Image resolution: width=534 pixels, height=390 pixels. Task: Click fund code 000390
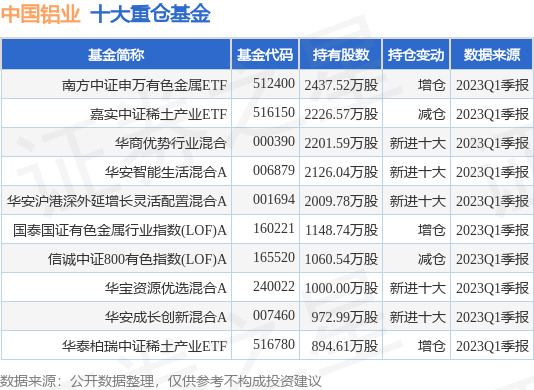(x=274, y=141)
